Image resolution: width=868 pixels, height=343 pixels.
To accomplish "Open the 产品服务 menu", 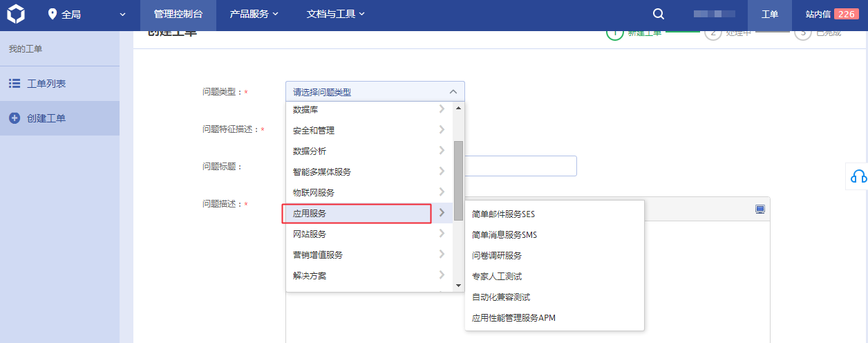I will pos(254,15).
